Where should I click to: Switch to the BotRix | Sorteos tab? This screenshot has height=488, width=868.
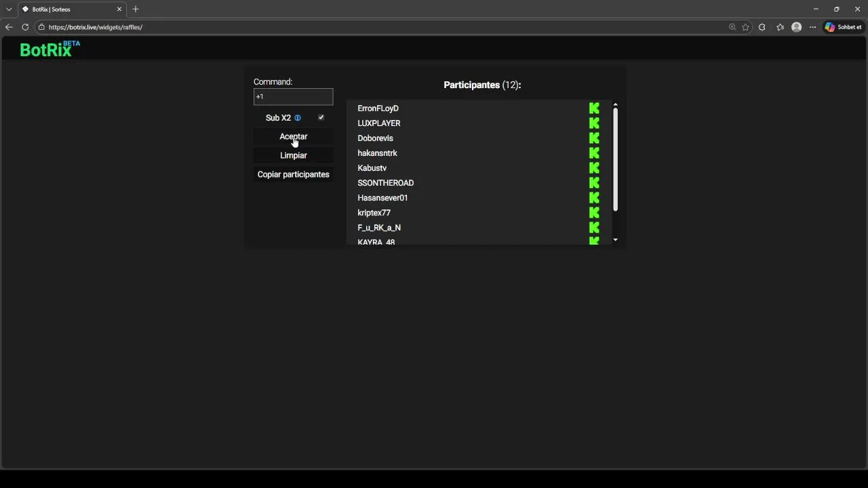[72, 9]
